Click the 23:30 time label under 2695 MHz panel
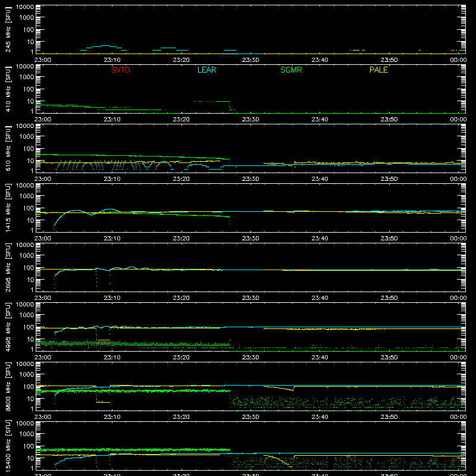Viewport: 476px width, 476px height. 250,298
